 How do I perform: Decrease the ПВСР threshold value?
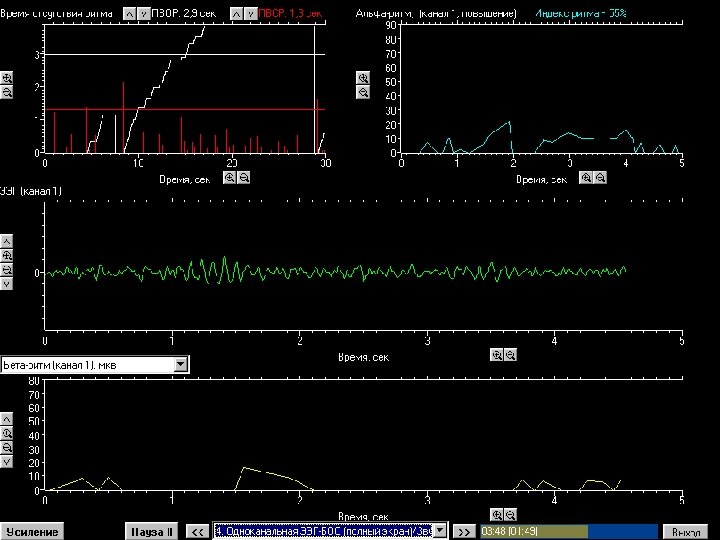coord(250,14)
